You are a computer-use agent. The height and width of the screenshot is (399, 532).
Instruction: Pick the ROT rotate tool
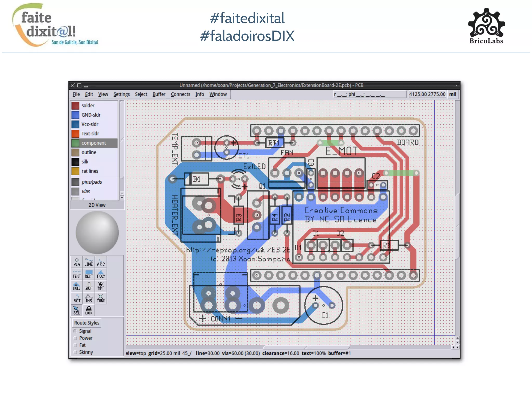[x=77, y=298]
